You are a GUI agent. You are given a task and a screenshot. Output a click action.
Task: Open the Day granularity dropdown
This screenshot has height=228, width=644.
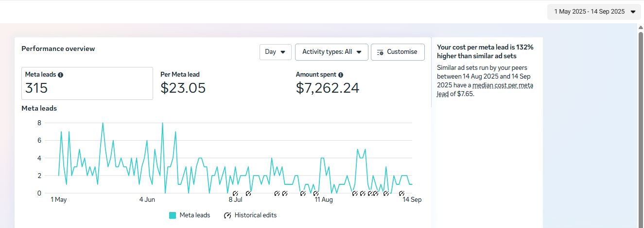[x=276, y=52]
